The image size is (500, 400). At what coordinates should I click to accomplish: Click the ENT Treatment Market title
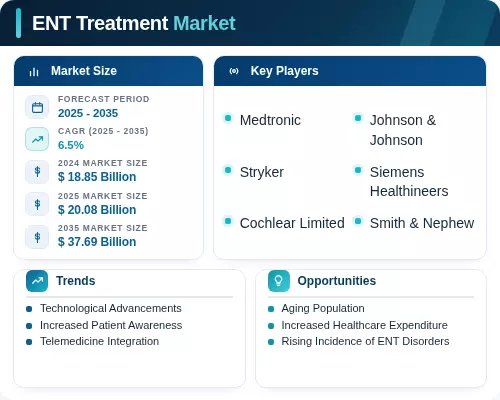click(134, 23)
